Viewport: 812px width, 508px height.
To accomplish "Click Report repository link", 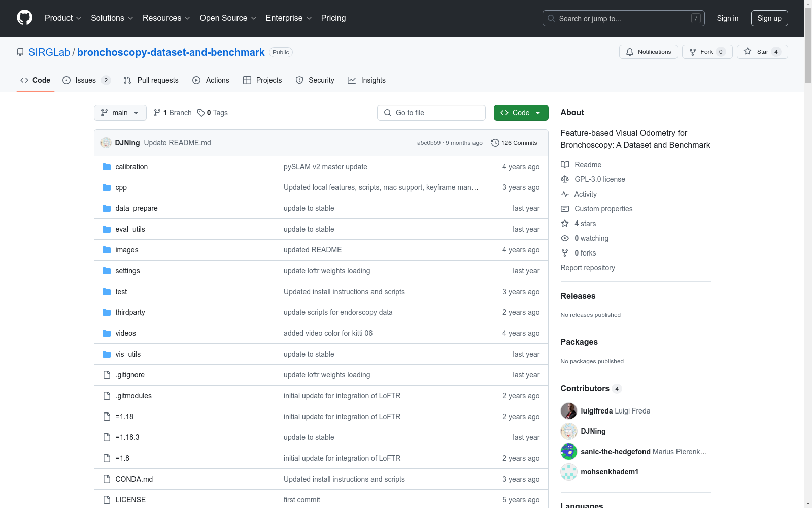I will (588, 268).
